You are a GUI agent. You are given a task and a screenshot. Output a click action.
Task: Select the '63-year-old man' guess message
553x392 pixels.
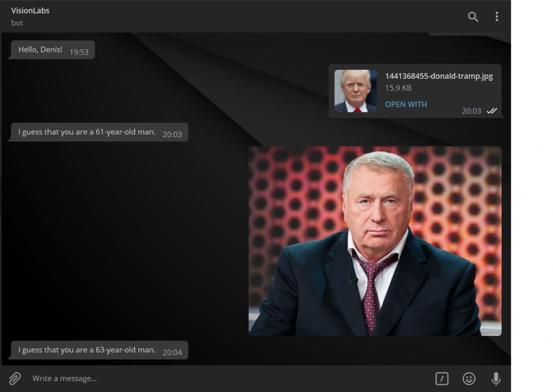point(99,350)
